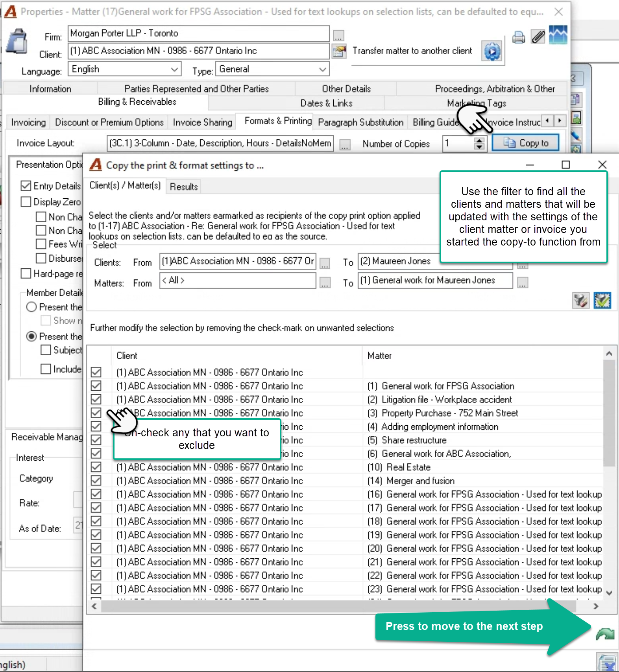Screen dimensions: 619x672
Task: Expand the Language dropdown
Action: coord(174,70)
